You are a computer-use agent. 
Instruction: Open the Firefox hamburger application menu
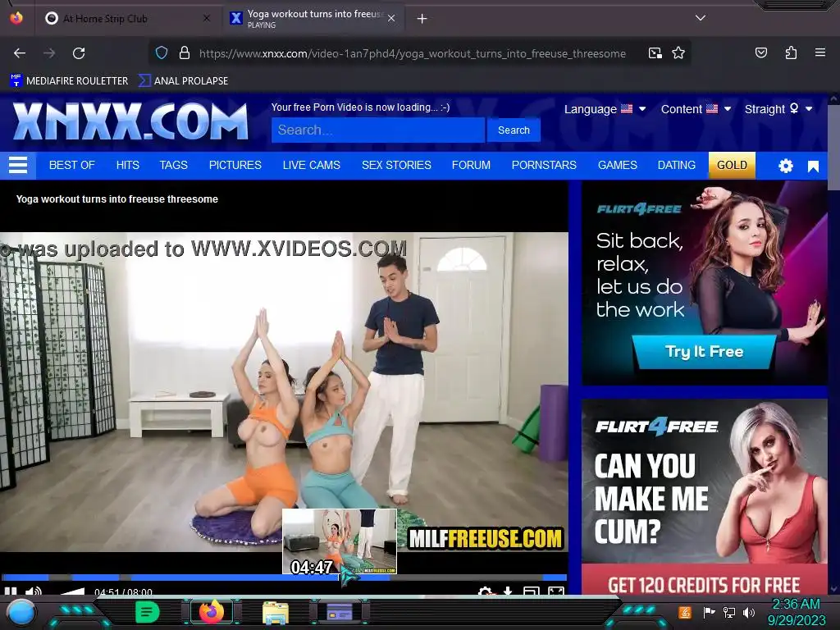click(820, 52)
